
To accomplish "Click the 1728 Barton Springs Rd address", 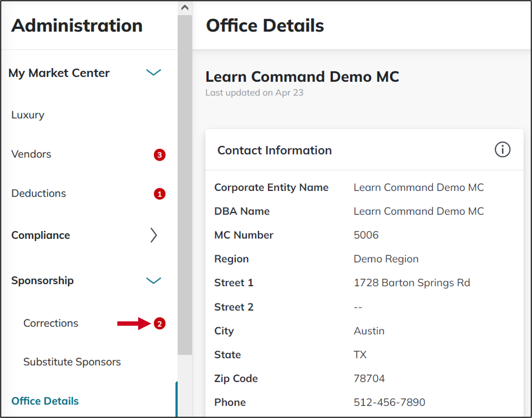I will coord(412,283).
